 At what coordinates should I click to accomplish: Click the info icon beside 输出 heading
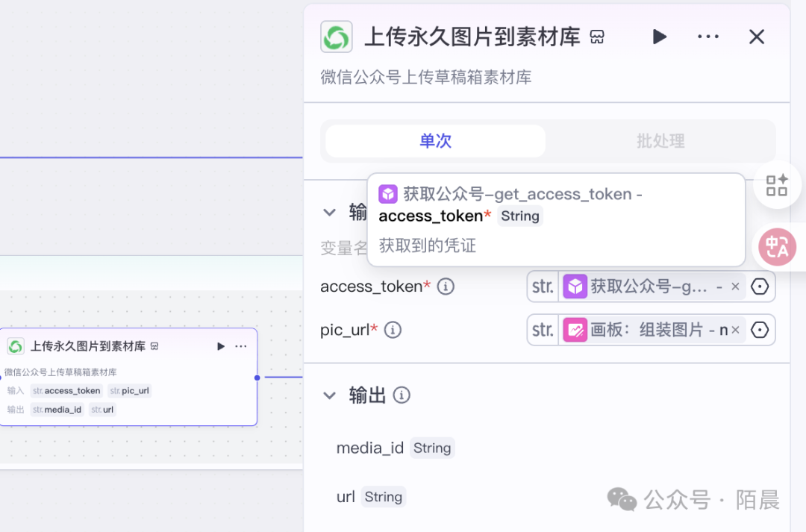click(x=402, y=395)
